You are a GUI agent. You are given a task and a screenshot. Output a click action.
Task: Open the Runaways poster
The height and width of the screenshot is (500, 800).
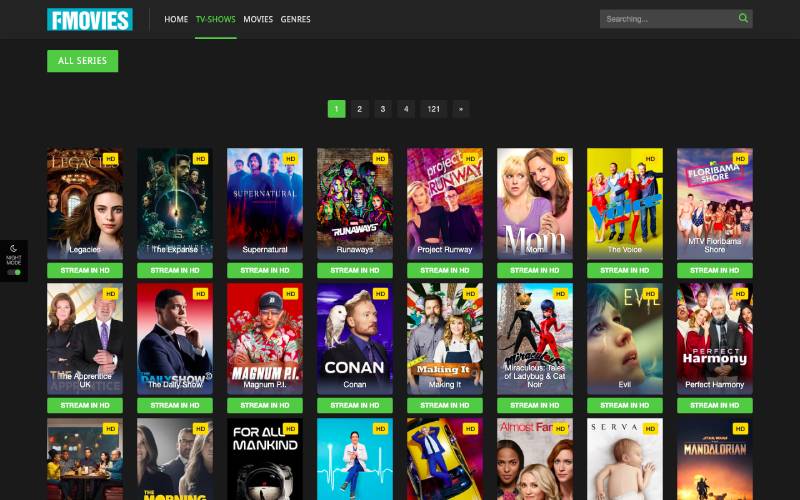[355, 204]
